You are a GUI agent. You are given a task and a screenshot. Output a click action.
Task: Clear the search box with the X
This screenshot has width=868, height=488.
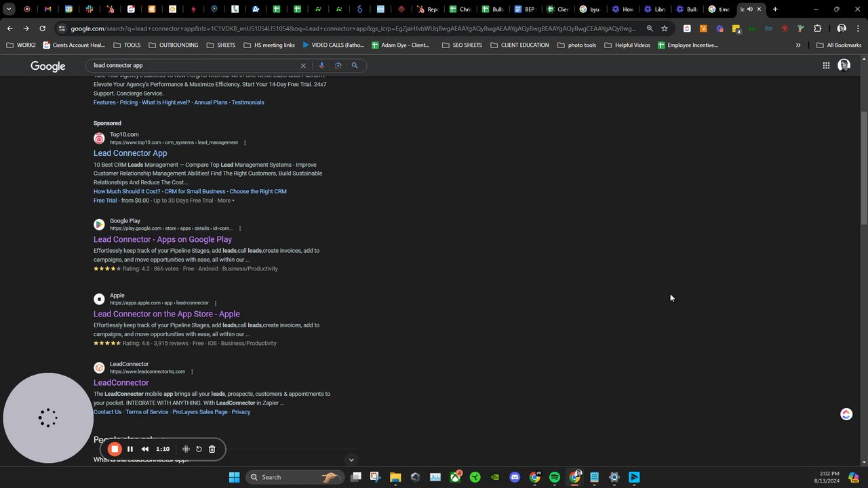303,66
